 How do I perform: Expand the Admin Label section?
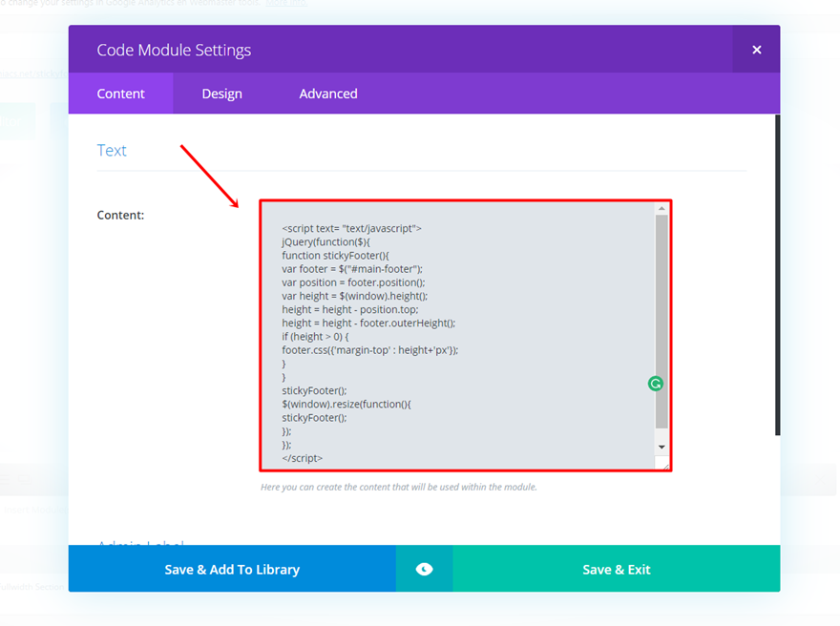click(x=140, y=541)
